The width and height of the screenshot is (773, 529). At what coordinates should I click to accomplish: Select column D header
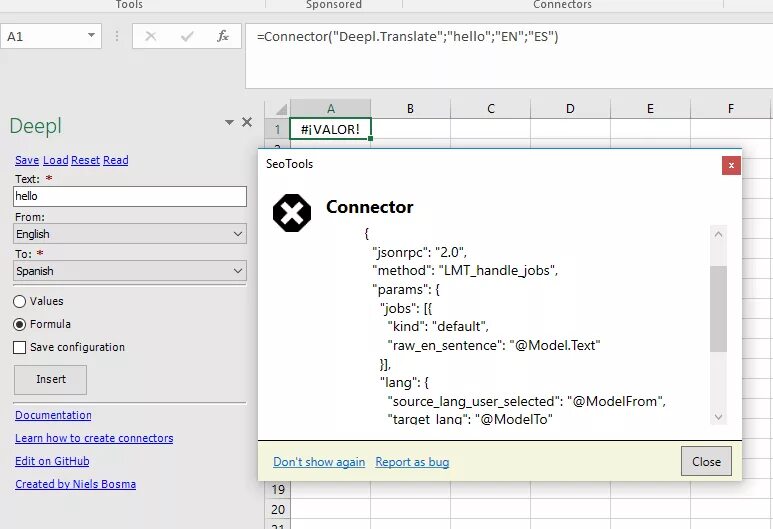(x=570, y=108)
